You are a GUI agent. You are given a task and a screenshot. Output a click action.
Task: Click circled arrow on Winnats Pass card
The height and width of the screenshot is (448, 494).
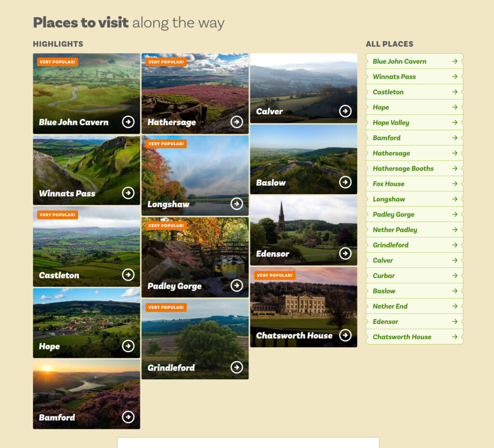pos(128,193)
